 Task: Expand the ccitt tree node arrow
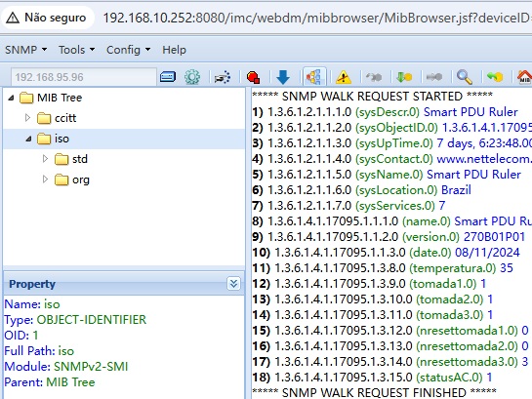tap(28, 118)
